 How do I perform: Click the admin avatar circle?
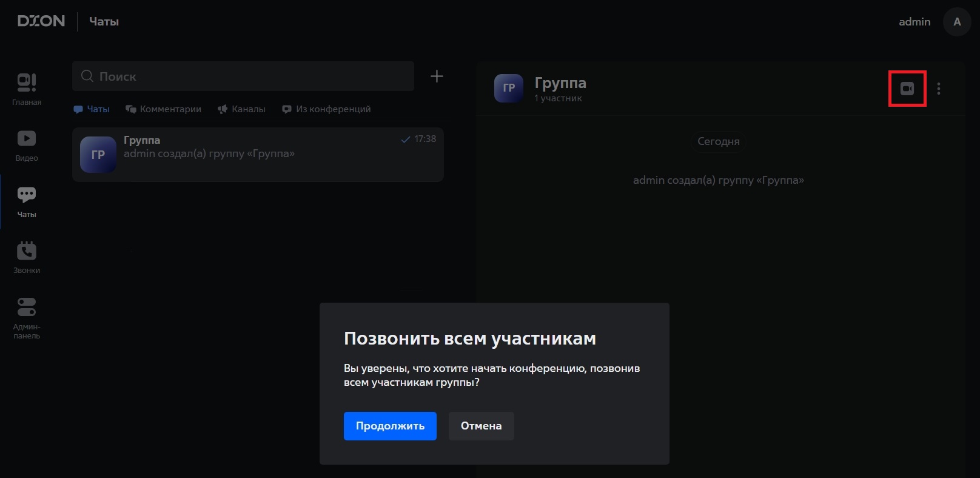[x=957, y=22]
